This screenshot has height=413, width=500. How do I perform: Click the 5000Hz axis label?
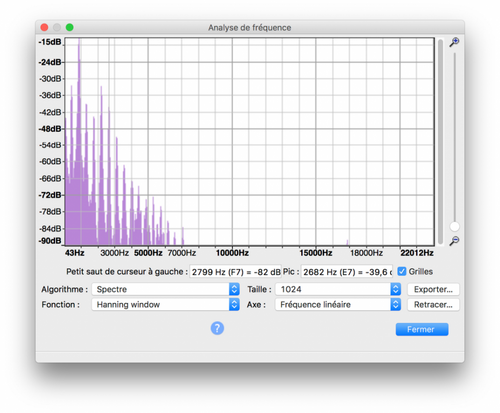click(x=148, y=253)
